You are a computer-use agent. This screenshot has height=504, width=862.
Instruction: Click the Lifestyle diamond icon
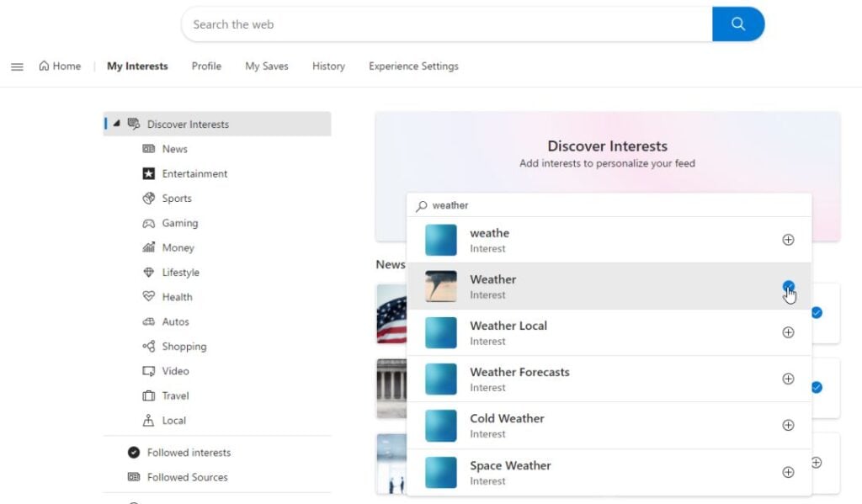point(148,272)
